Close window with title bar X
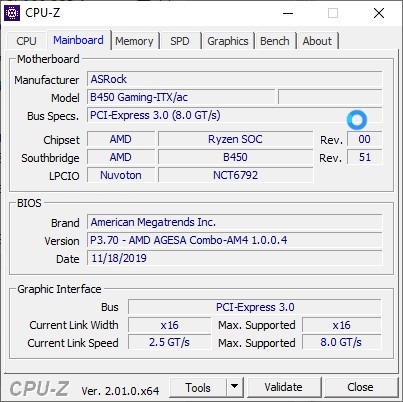 (379, 13)
